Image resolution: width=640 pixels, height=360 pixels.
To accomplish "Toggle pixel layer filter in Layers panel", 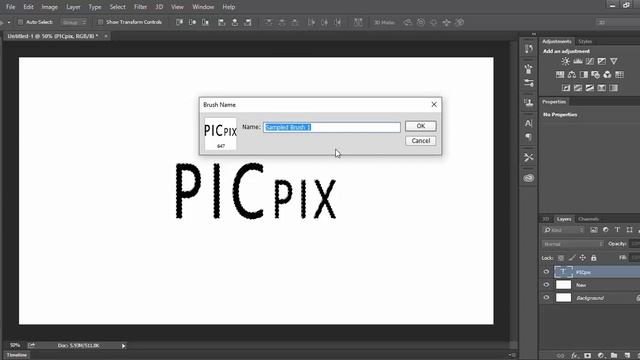I will (594, 230).
